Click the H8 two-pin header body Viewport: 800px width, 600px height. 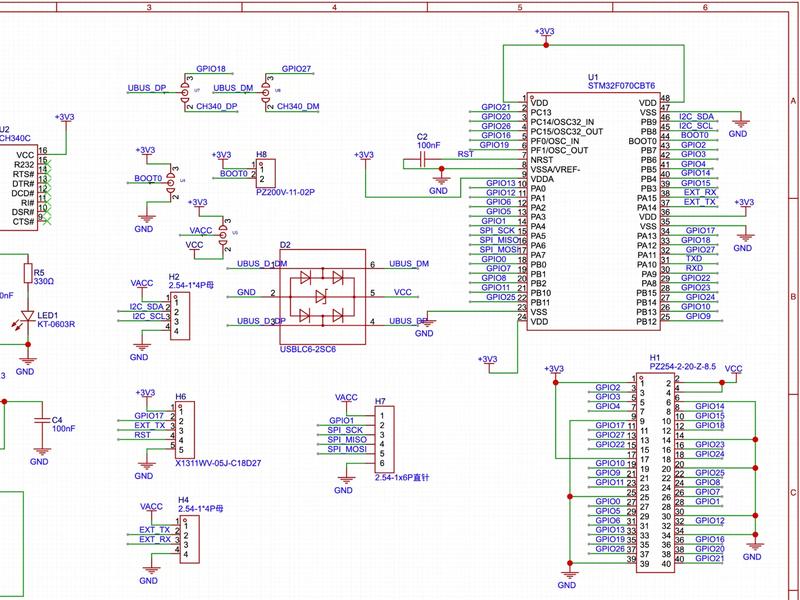pyautogui.click(x=266, y=173)
